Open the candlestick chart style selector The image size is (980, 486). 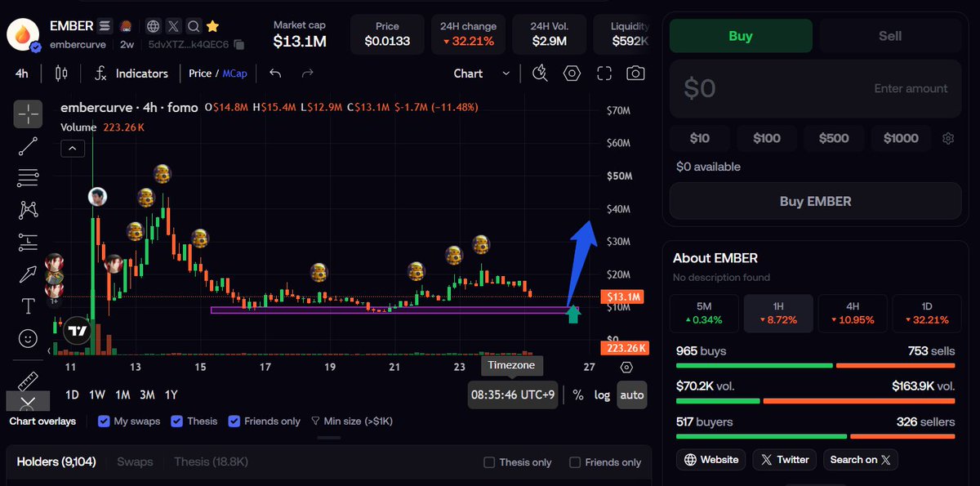click(x=61, y=74)
